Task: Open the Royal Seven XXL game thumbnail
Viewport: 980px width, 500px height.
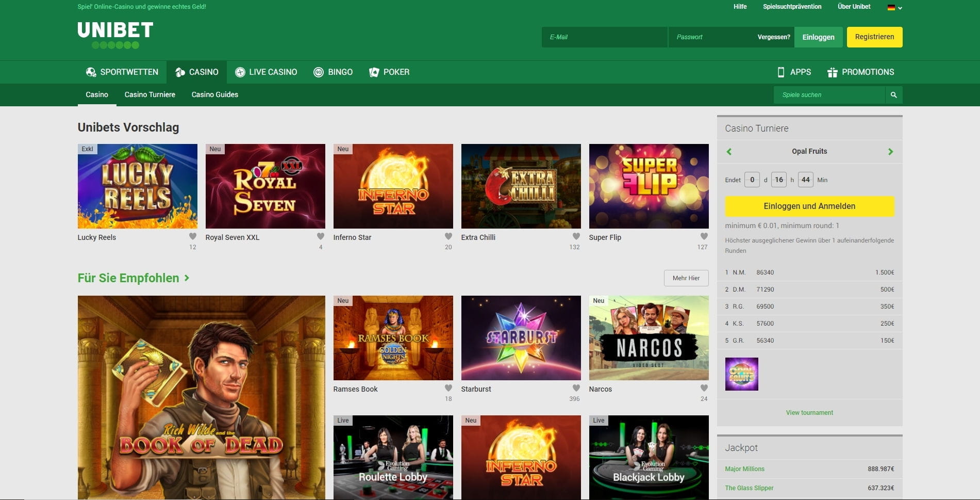Action: (x=265, y=186)
